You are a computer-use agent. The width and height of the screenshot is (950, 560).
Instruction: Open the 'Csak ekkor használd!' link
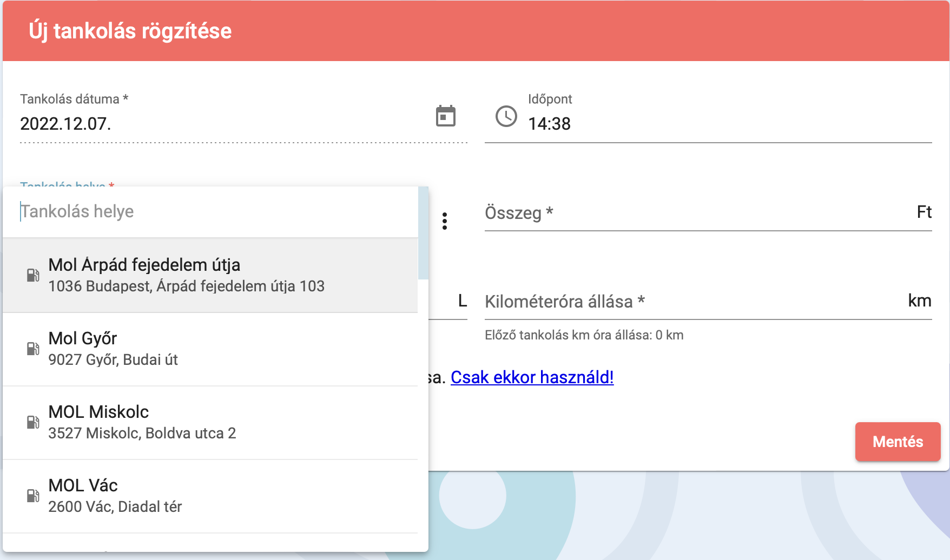(x=532, y=377)
